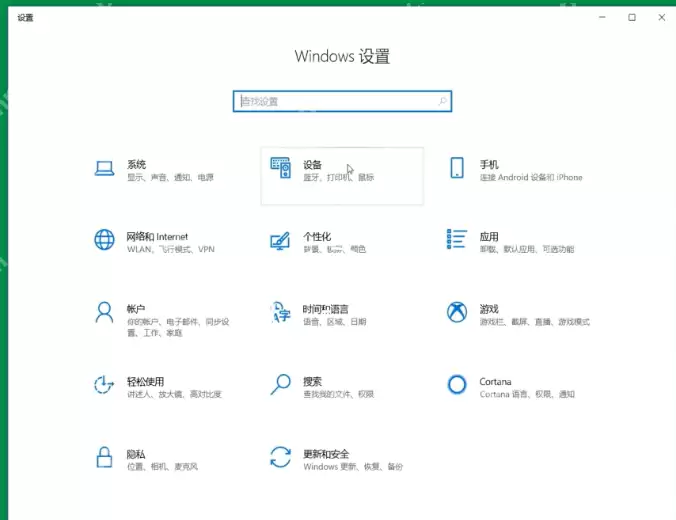Open the Privacy (隐私) lock icon
Image resolution: width=676 pixels, height=520 pixels.
(x=104, y=457)
